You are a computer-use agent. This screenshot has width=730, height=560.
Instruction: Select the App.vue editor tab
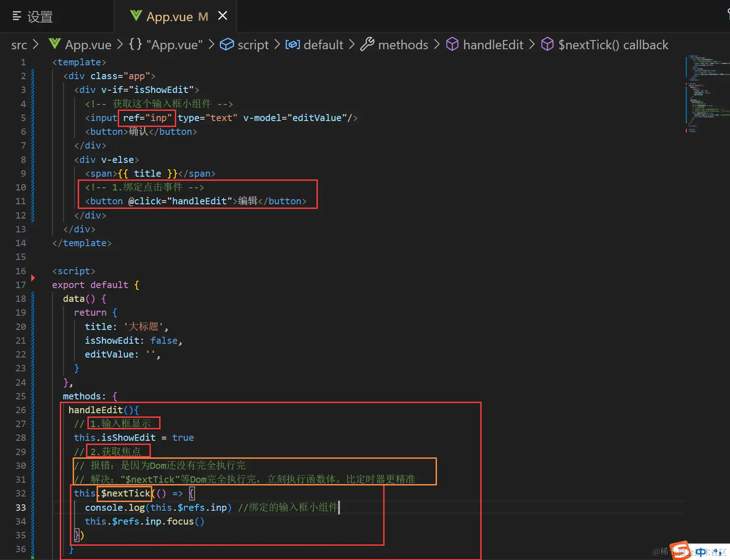pyautogui.click(x=176, y=17)
